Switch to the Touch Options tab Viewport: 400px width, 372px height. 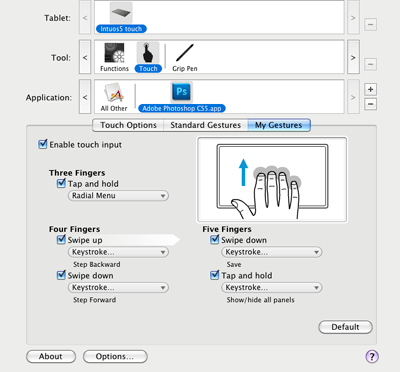tap(128, 125)
